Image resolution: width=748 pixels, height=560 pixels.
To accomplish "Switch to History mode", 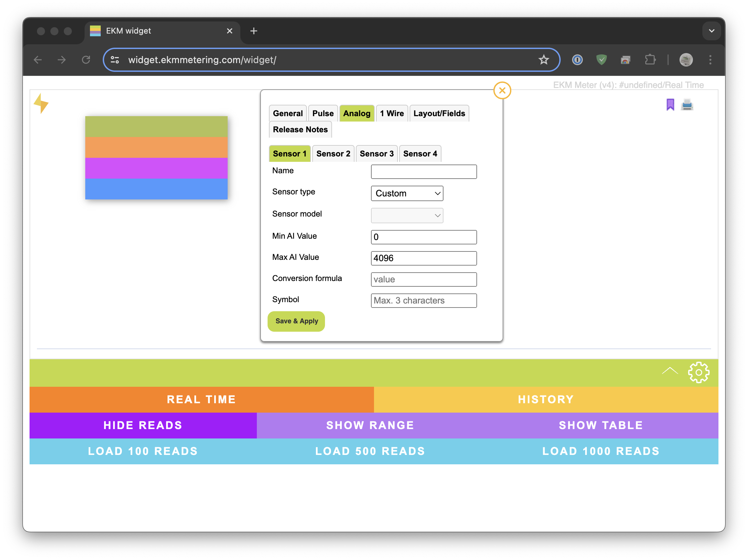I will (x=546, y=400).
